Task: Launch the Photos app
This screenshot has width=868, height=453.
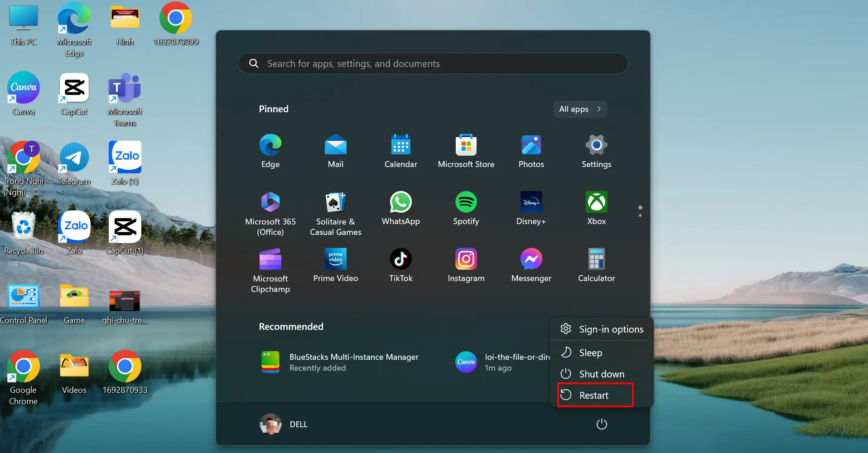Action: point(531,151)
